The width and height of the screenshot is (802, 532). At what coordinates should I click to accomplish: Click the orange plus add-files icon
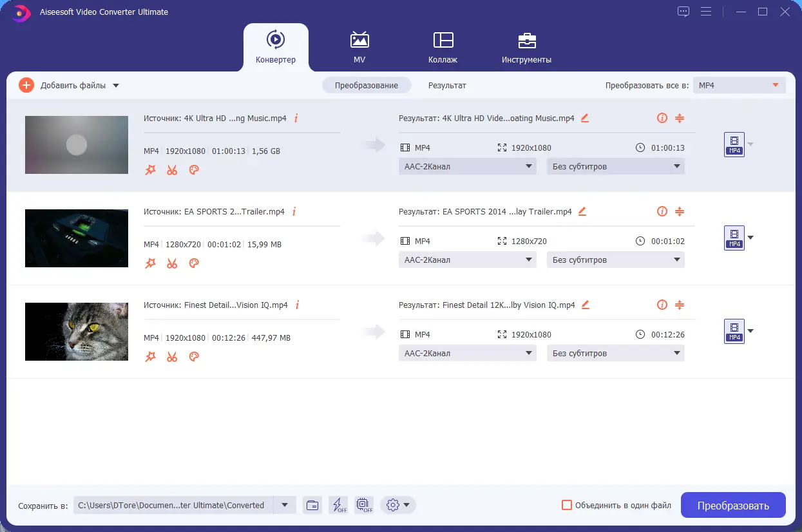coord(26,85)
